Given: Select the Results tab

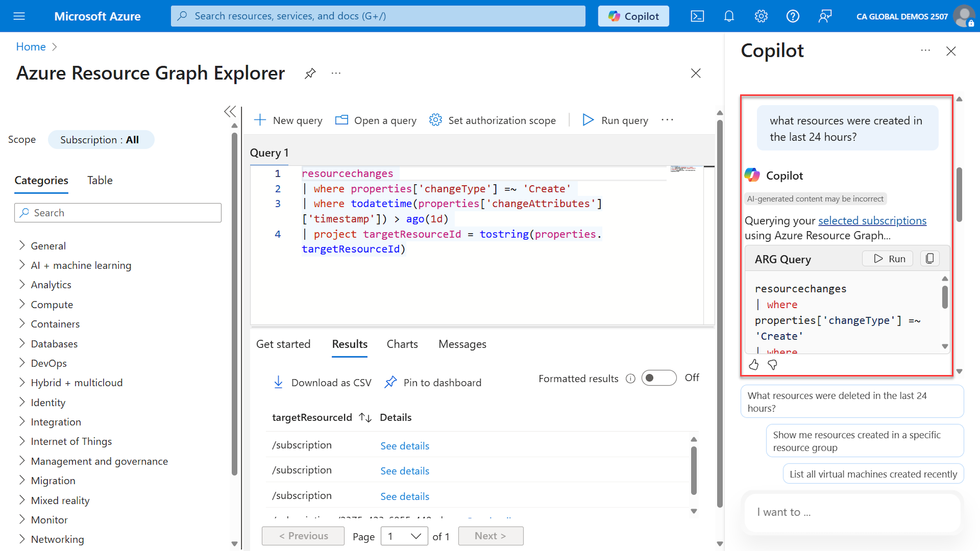Looking at the screenshot, I should (x=350, y=344).
